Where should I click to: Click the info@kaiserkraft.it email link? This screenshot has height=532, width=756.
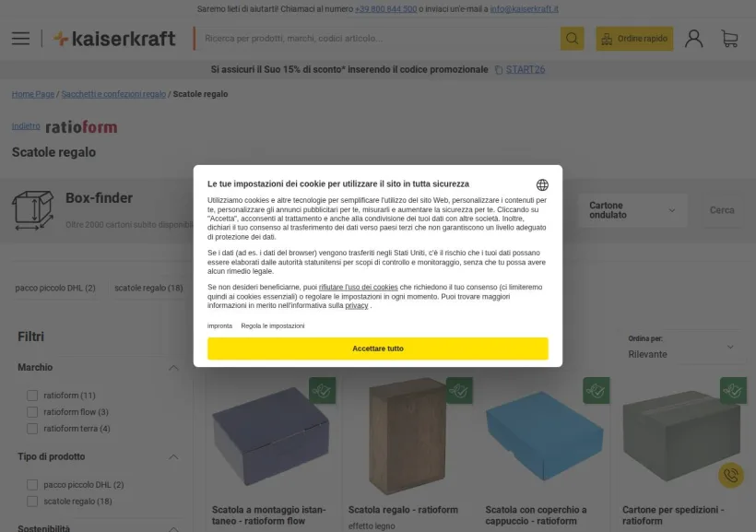(x=524, y=9)
